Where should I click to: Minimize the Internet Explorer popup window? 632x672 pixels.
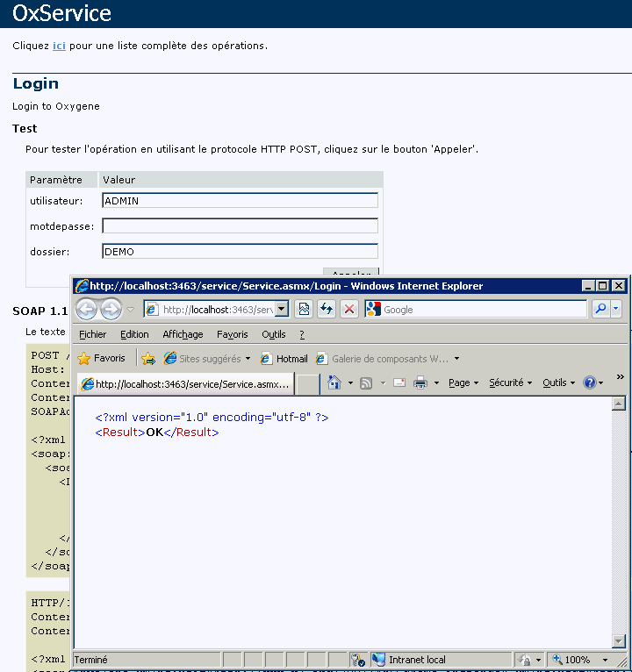588,285
